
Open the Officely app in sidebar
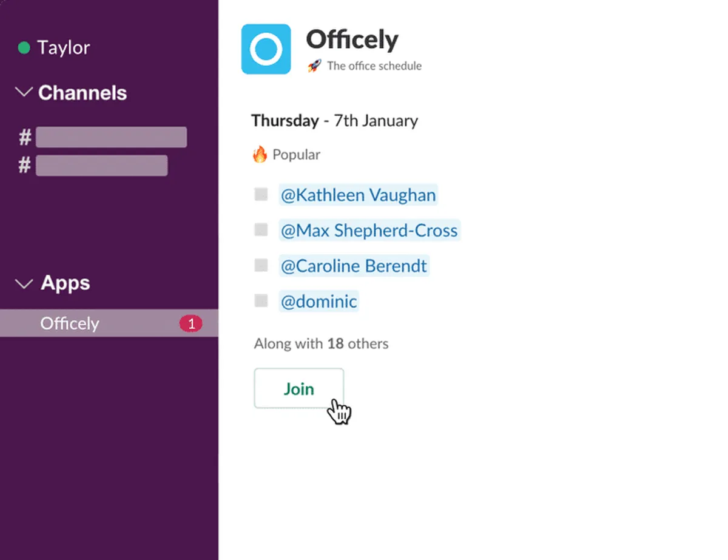click(x=70, y=324)
